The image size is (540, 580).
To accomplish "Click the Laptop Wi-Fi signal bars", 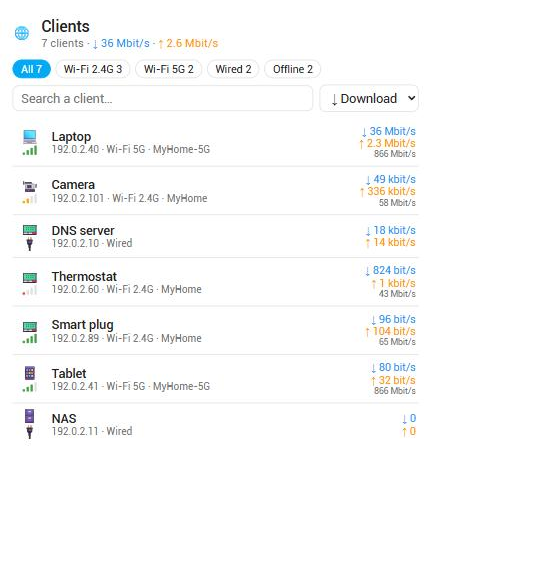I will click(x=30, y=151).
